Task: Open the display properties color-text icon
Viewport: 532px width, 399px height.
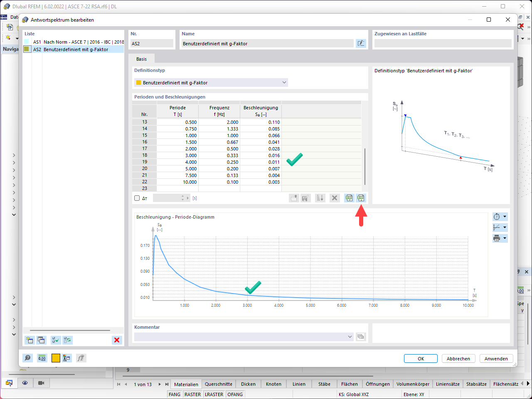Action: click(66, 358)
